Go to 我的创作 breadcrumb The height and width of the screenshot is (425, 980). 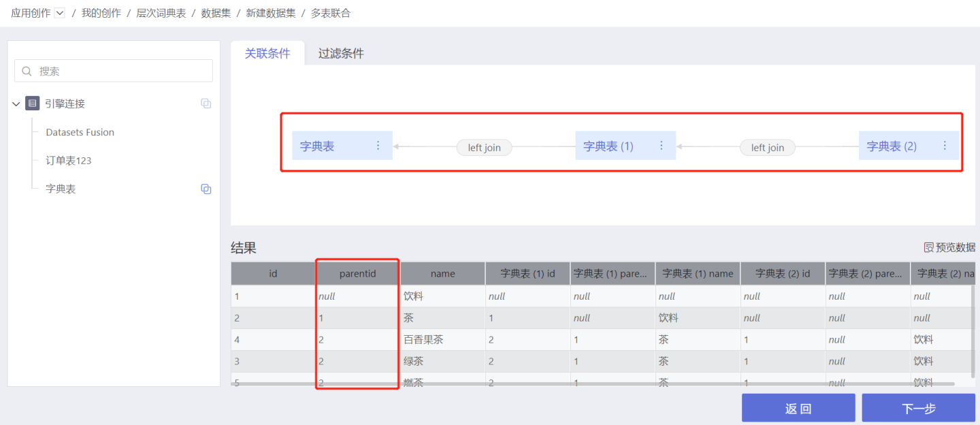pyautogui.click(x=101, y=13)
